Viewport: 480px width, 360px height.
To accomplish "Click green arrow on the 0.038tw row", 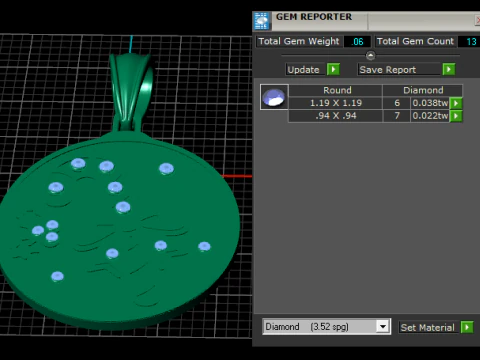I will pos(456,103).
